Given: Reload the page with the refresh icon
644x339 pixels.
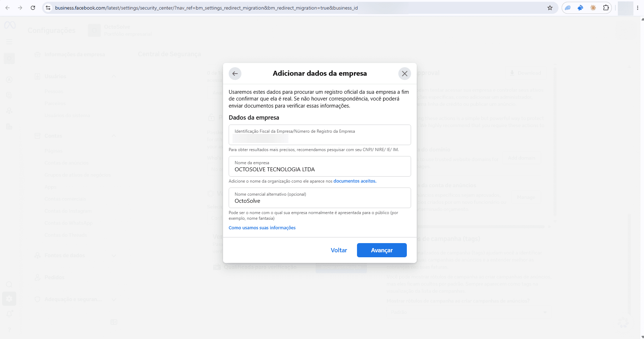Looking at the screenshot, I should click(x=33, y=8).
